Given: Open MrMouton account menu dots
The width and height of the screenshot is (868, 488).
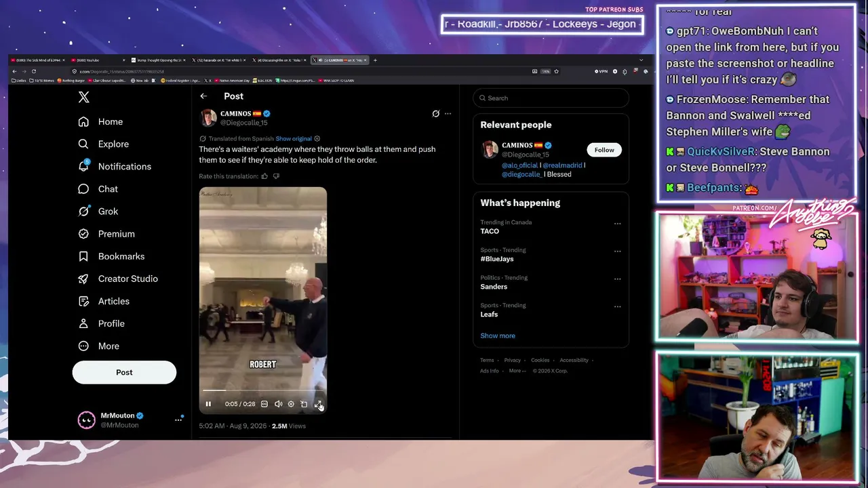Looking at the screenshot, I should [x=178, y=420].
